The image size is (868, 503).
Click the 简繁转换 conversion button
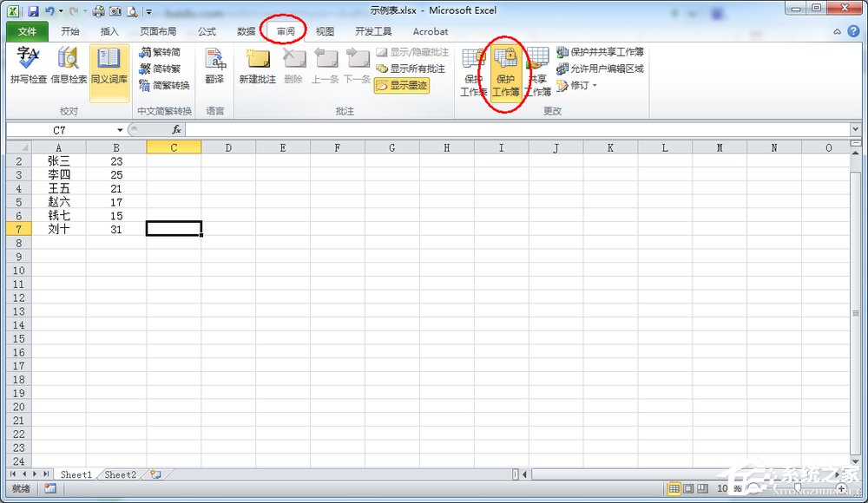click(x=164, y=85)
